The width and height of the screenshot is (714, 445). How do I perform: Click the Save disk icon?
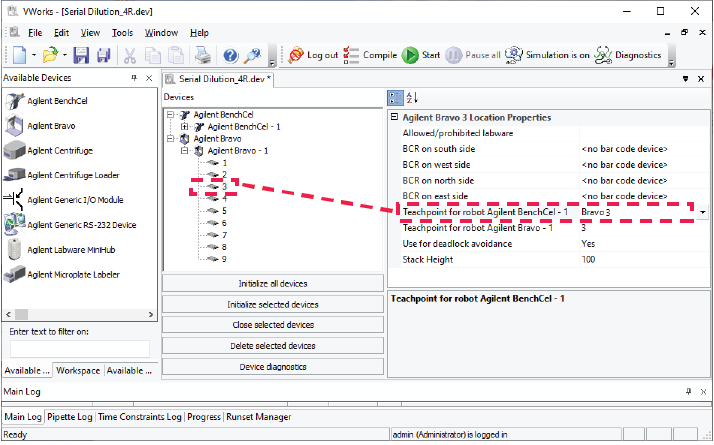[82, 55]
